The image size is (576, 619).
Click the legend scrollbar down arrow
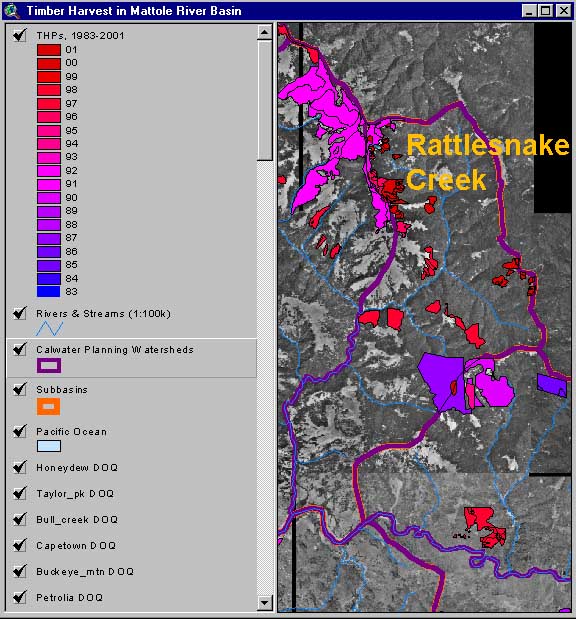[x=265, y=603]
